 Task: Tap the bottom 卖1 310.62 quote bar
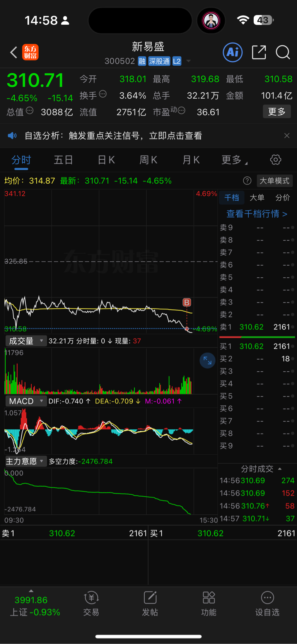[74, 533]
